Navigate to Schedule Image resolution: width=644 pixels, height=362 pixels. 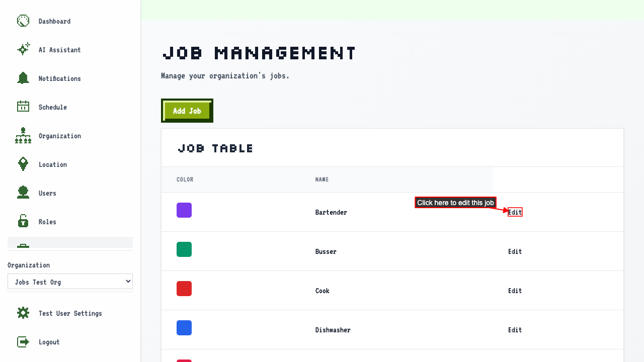(53, 107)
